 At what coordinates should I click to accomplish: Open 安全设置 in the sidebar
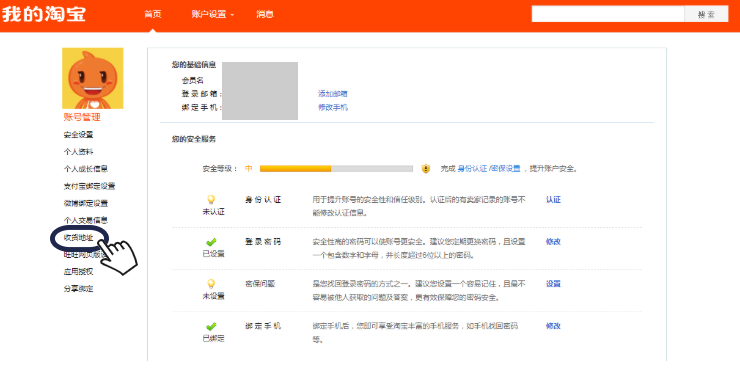click(x=78, y=134)
